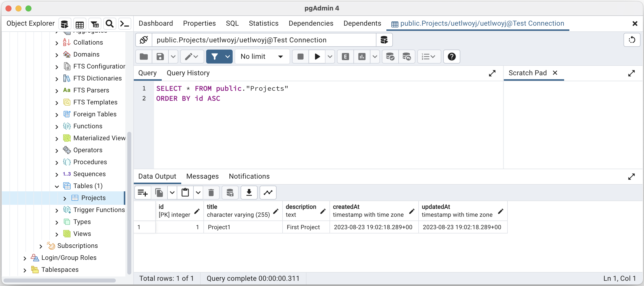Click the Explain Analyze graphical icon
The height and width of the screenshot is (286, 644).
coord(362,57)
